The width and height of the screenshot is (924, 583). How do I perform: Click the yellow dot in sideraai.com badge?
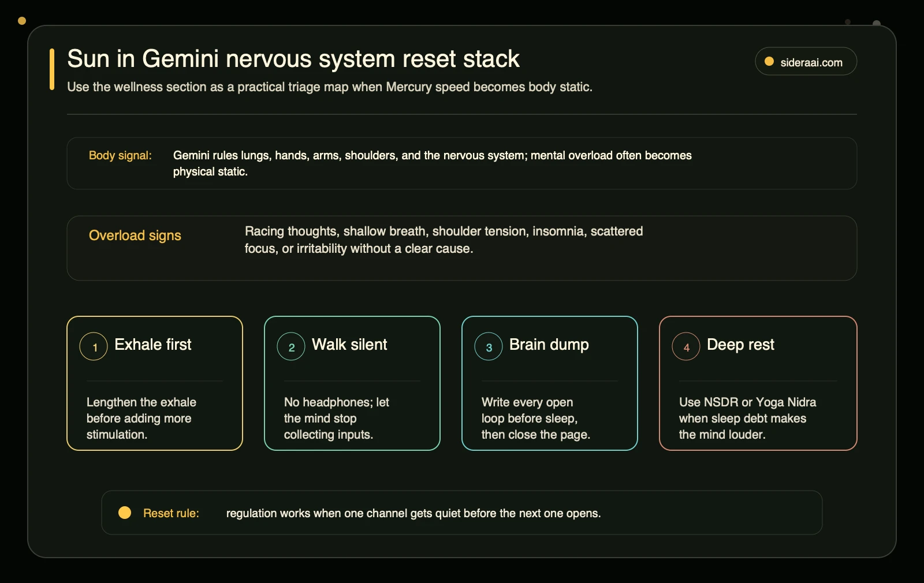(769, 62)
